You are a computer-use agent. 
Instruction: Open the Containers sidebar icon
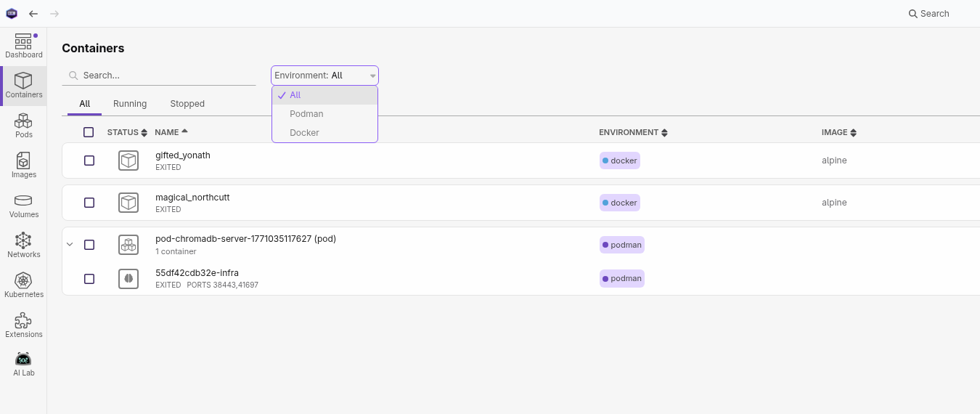click(23, 86)
